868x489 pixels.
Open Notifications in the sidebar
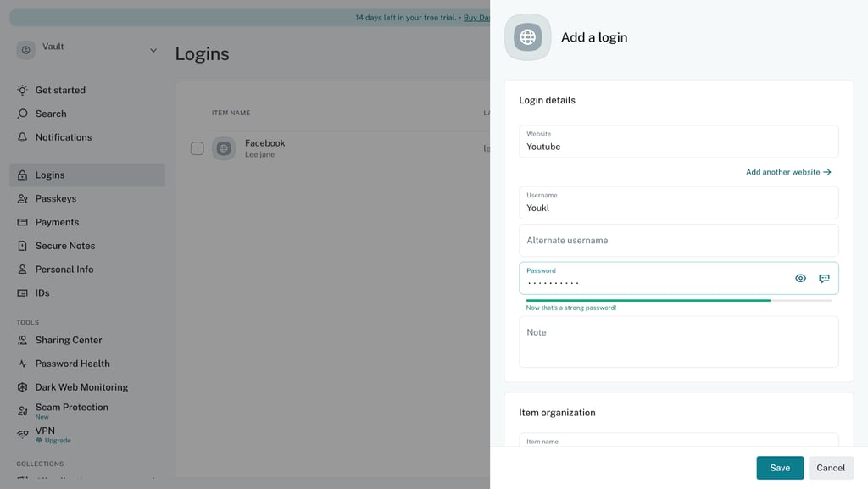point(87,137)
